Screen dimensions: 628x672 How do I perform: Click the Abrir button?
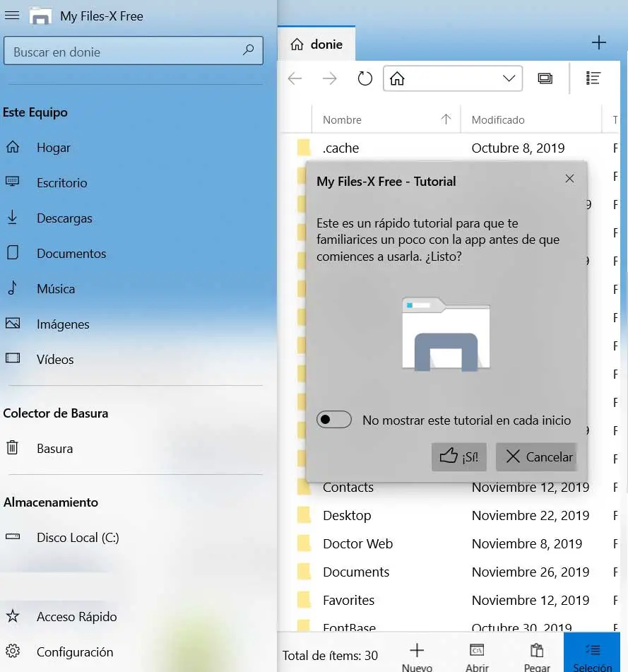click(x=477, y=656)
